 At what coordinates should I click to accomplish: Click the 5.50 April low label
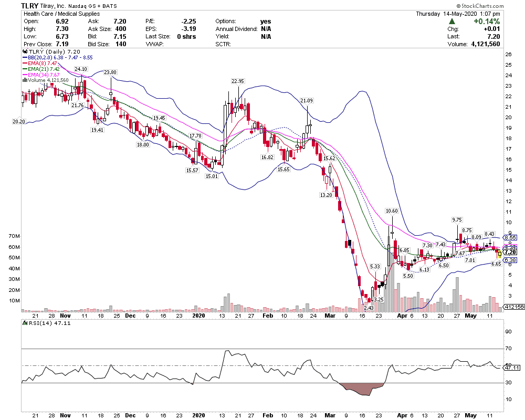tap(408, 276)
